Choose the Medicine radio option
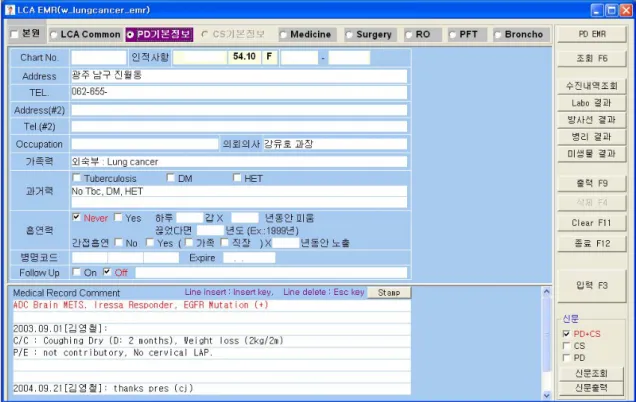636x402 pixels. [x=283, y=35]
